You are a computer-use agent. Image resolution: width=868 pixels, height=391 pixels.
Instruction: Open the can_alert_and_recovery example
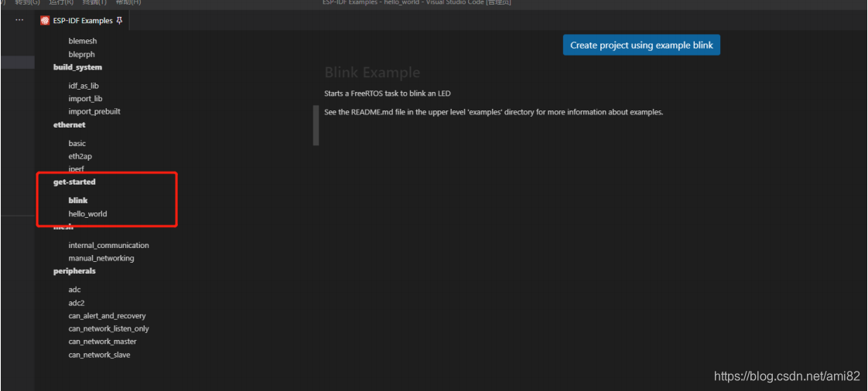(x=107, y=316)
